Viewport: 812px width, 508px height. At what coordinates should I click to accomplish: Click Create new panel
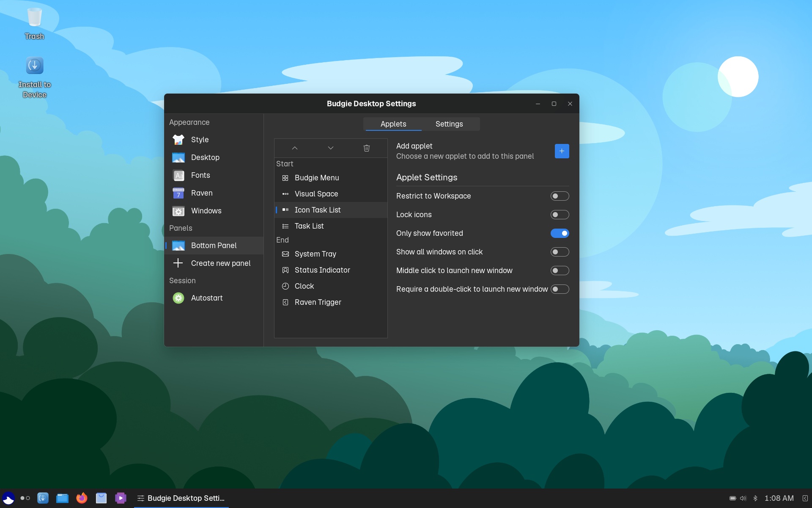click(x=220, y=263)
